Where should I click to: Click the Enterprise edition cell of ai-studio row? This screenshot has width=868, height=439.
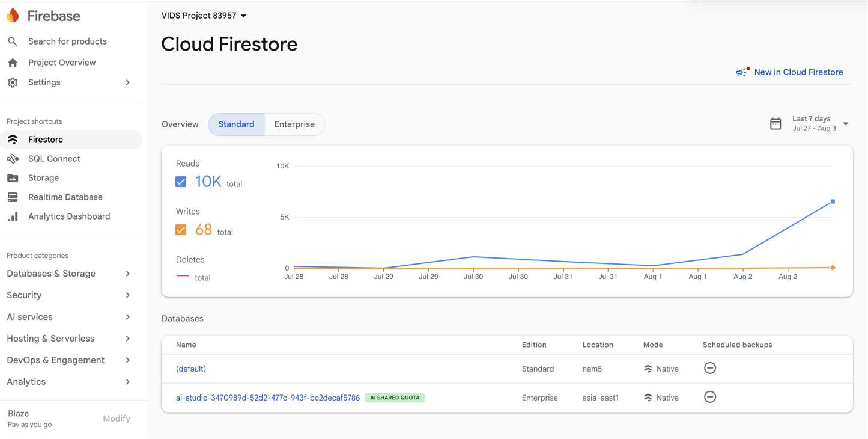(x=539, y=398)
